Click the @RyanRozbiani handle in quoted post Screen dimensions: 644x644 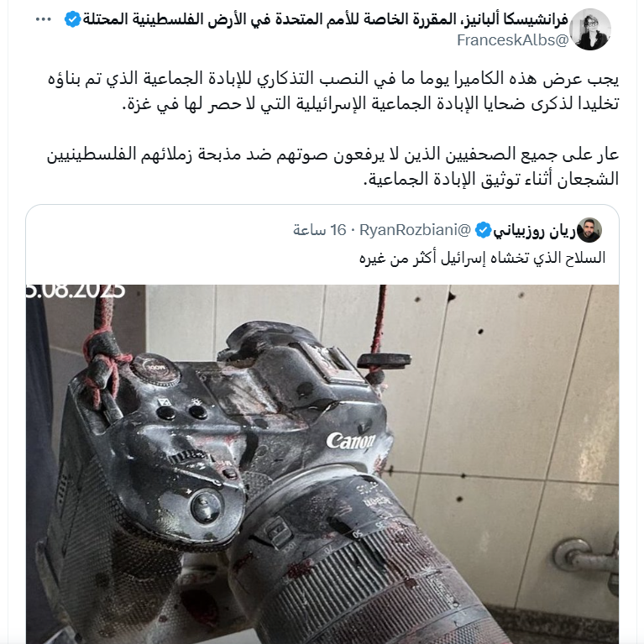click(415, 230)
